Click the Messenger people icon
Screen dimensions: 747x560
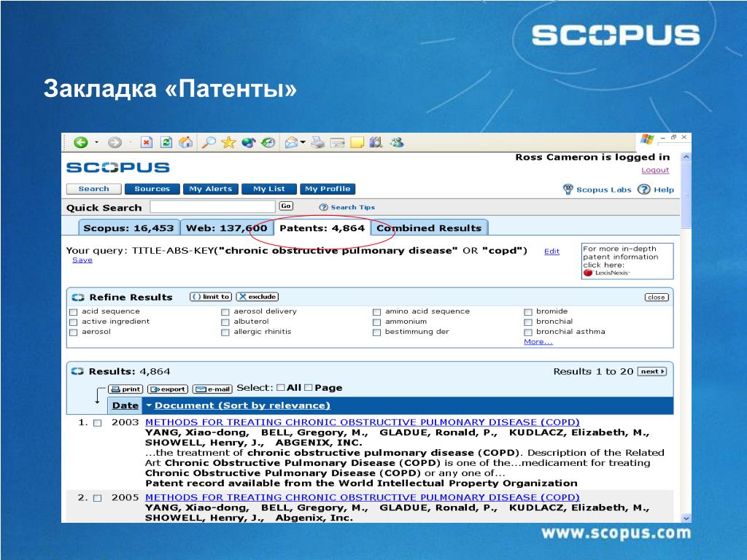tap(397, 142)
